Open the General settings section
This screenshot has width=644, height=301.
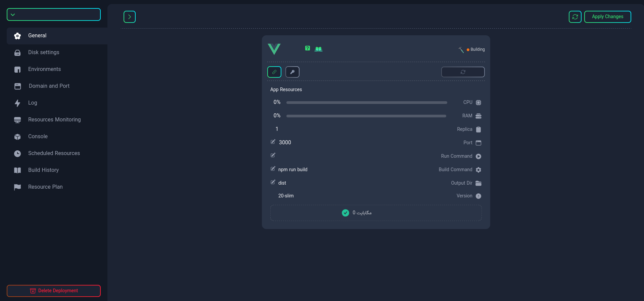[x=57, y=36]
